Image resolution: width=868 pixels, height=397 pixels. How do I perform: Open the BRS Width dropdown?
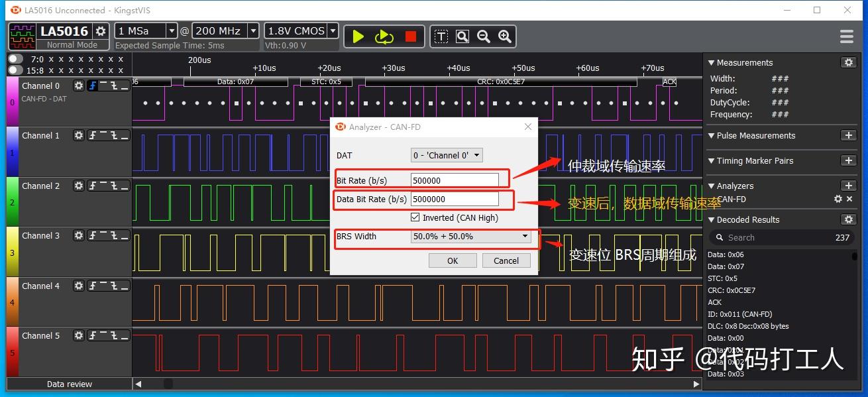[x=471, y=236]
